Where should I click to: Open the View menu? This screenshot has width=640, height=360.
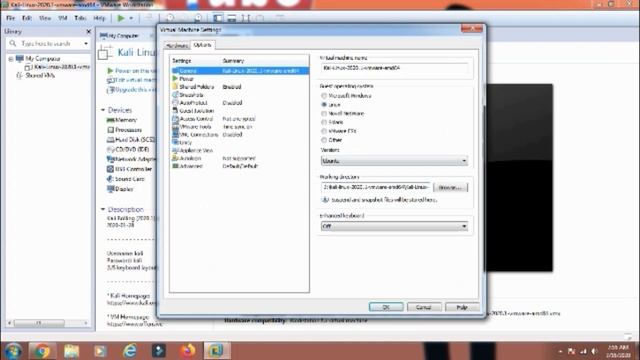click(45, 18)
